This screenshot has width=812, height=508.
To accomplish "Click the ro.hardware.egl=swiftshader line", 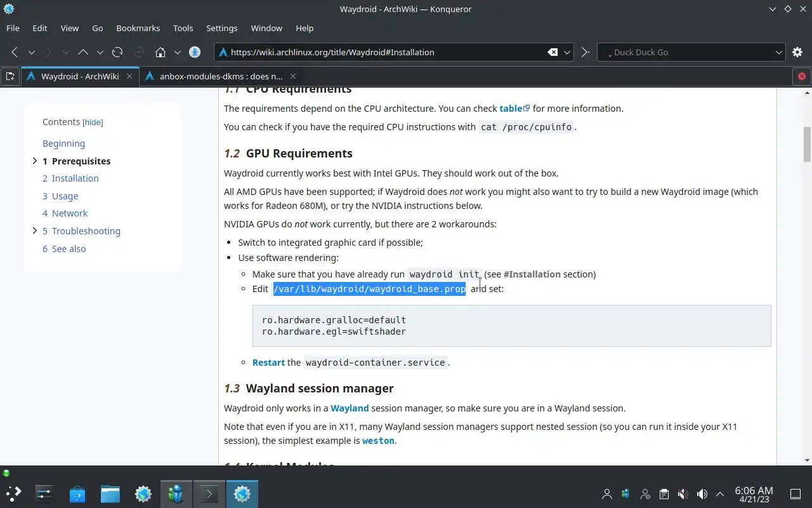I will click(334, 331).
